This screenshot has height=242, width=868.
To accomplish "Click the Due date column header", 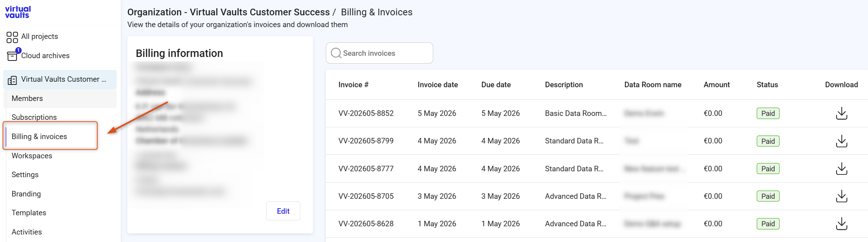I will click(x=496, y=84).
